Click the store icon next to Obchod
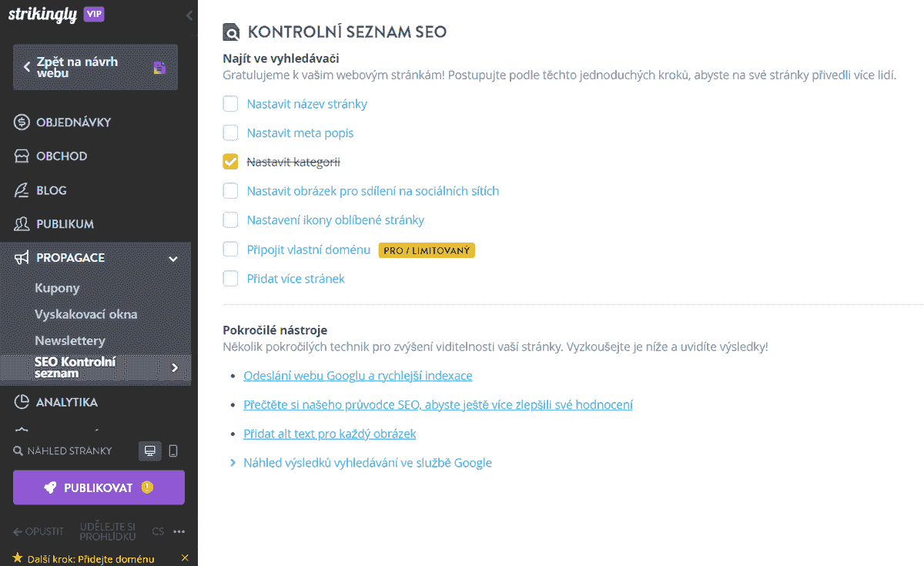Image resolution: width=924 pixels, height=566 pixels. tap(22, 156)
